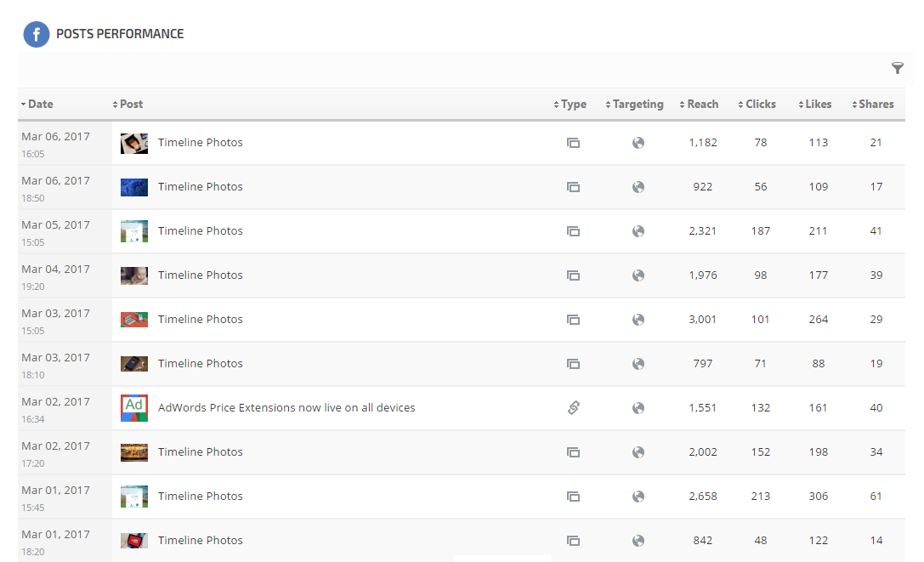
Task: Click the link type icon for AdWords post
Action: [573, 408]
